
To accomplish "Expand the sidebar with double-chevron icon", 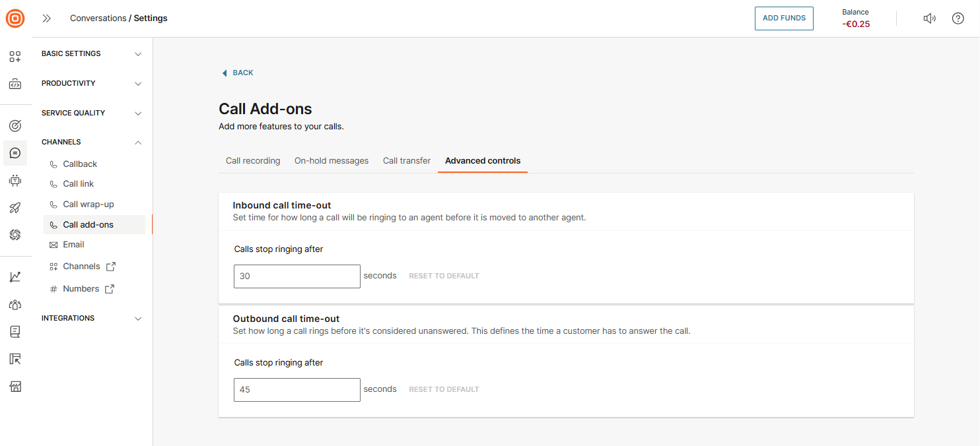I will tap(46, 18).
